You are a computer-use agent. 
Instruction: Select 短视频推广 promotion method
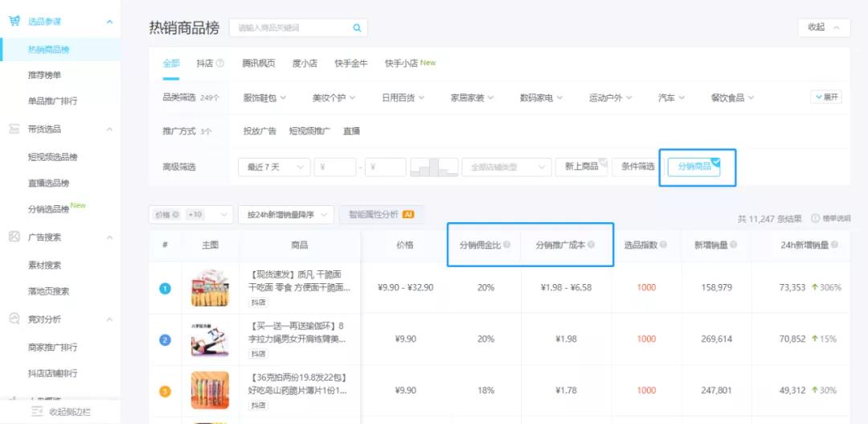tap(309, 131)
